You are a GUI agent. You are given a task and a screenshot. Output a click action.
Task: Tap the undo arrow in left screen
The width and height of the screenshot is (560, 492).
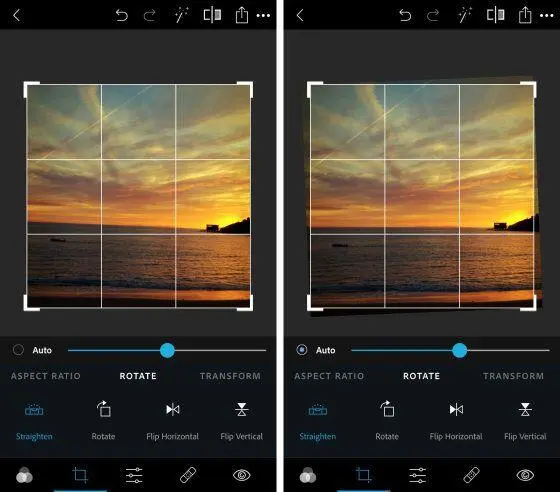pyautogui.click(x=122, y=15)
